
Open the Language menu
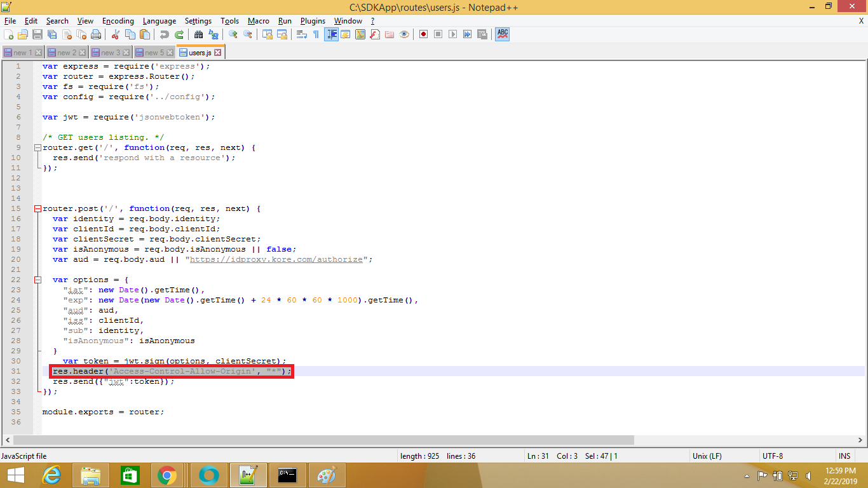(x=159, y=21)
